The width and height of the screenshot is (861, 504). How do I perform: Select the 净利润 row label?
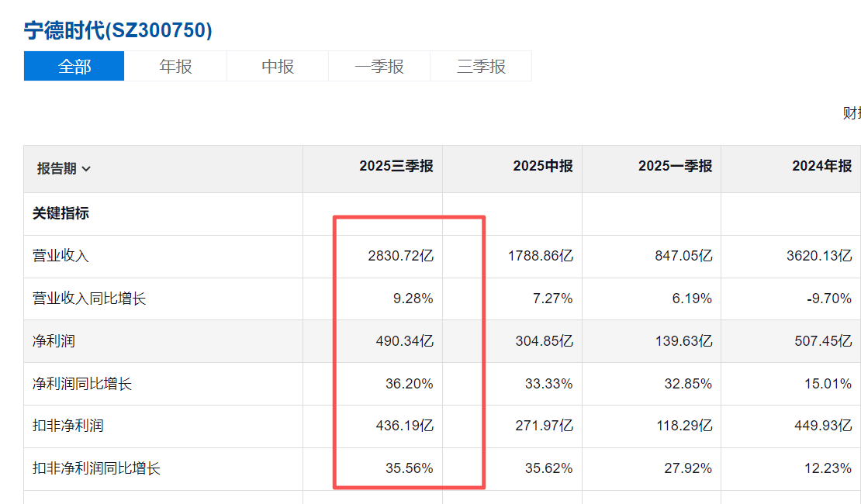click(54, 341)
